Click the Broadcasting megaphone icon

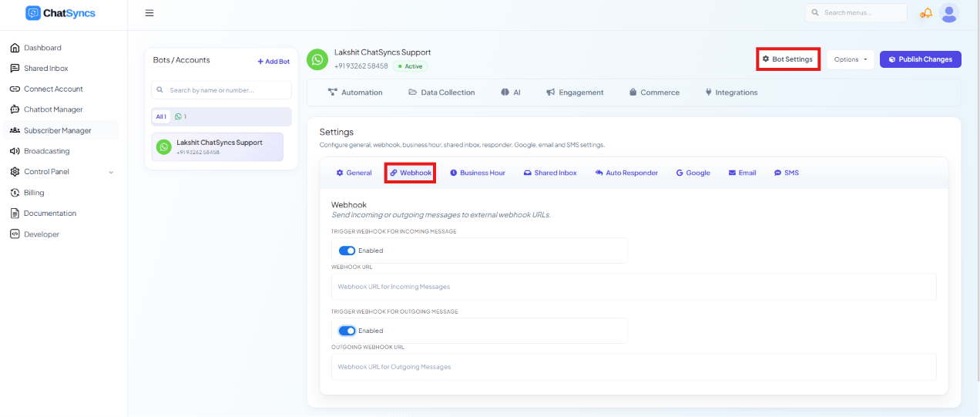pyautogui.click(x=15, y=151)
